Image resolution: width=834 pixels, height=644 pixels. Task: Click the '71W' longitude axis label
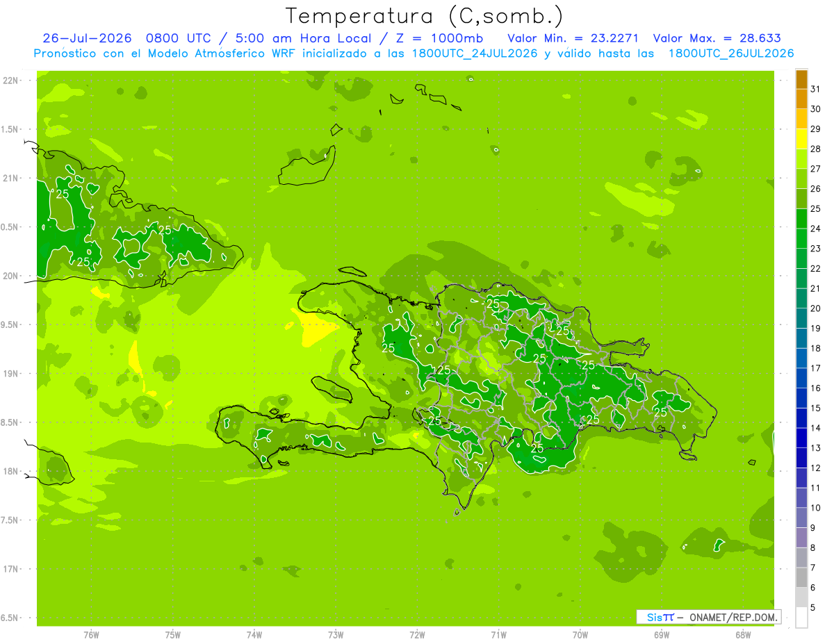point(498,635)
